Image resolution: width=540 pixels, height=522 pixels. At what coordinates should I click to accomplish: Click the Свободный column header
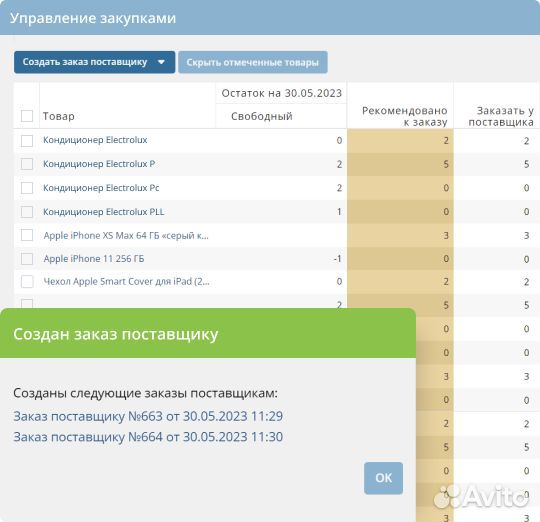262,116
